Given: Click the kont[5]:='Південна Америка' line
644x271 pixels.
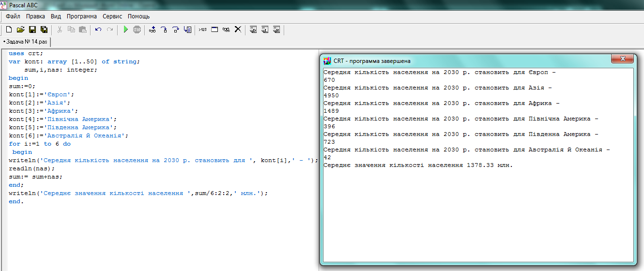Looking at the screenshot, I should point(63,127).
